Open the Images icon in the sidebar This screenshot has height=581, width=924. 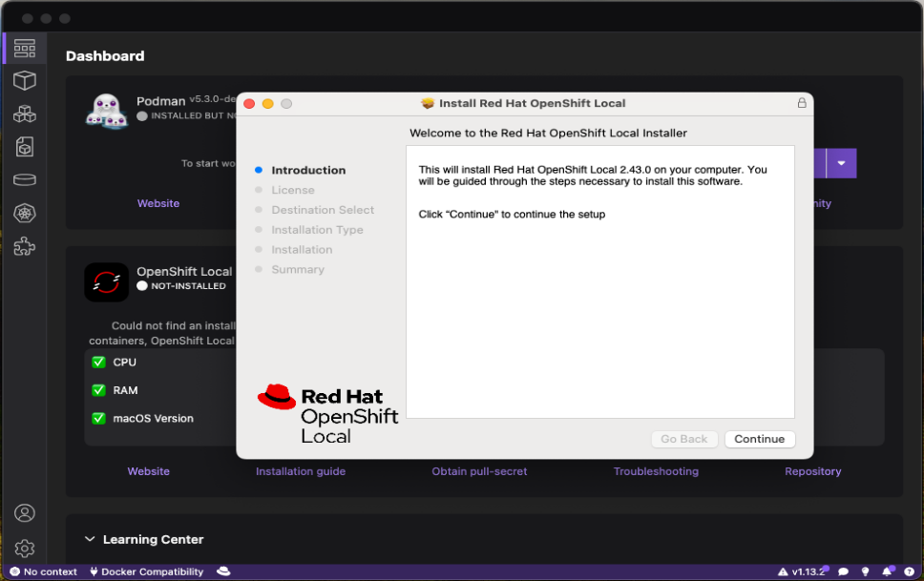24,147
